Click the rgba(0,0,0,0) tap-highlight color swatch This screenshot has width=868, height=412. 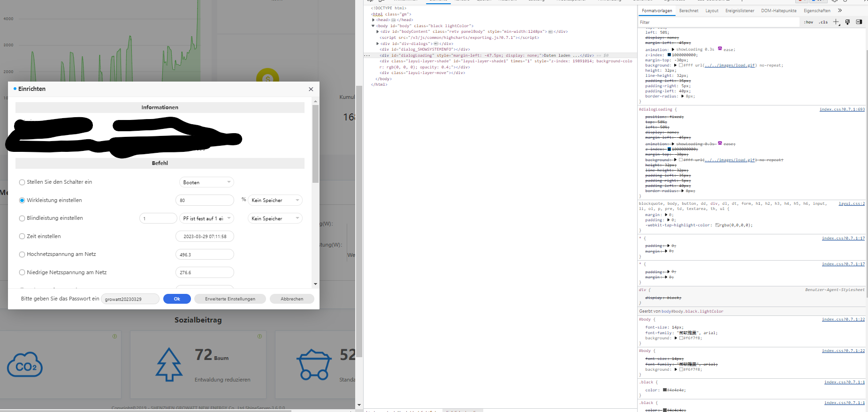click(x=717, y=225)
